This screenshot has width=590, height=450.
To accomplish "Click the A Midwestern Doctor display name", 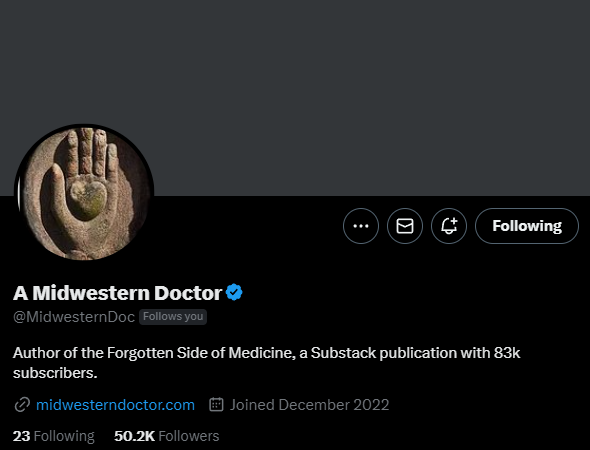I will coord(117,293).
